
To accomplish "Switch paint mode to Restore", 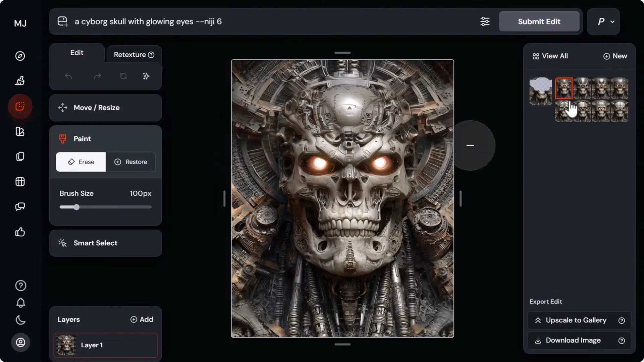I will tap(131, 162).
